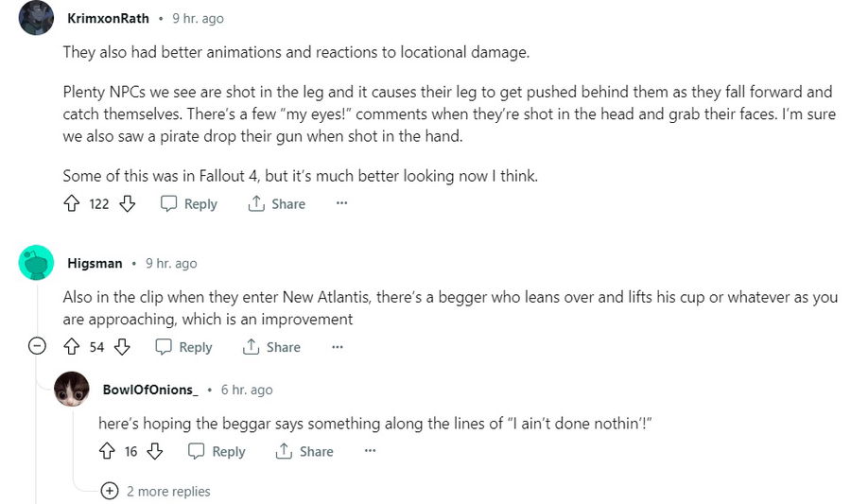Downvote BowlOfOnions_'s comment
Viewport: 851px width, 504px height.
click(155, 451)
